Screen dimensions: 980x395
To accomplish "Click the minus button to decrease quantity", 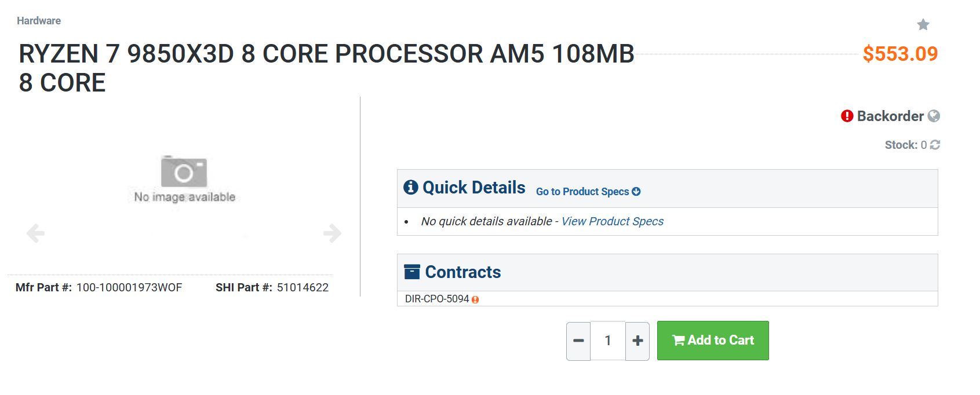I will (x=578, y=340).
